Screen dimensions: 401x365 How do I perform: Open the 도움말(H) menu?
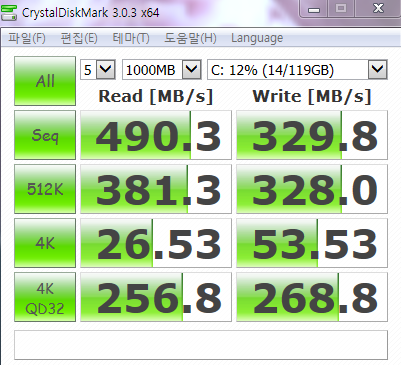190,38
